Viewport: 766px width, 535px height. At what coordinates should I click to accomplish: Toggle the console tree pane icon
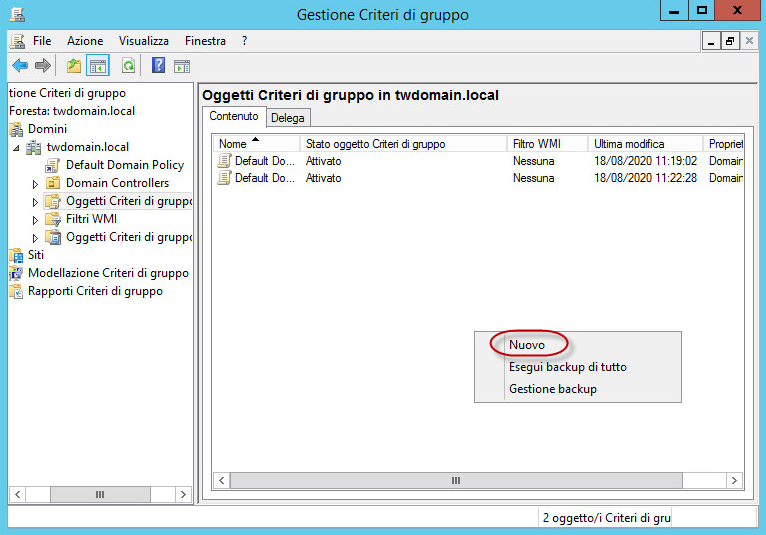pos(97,66)
